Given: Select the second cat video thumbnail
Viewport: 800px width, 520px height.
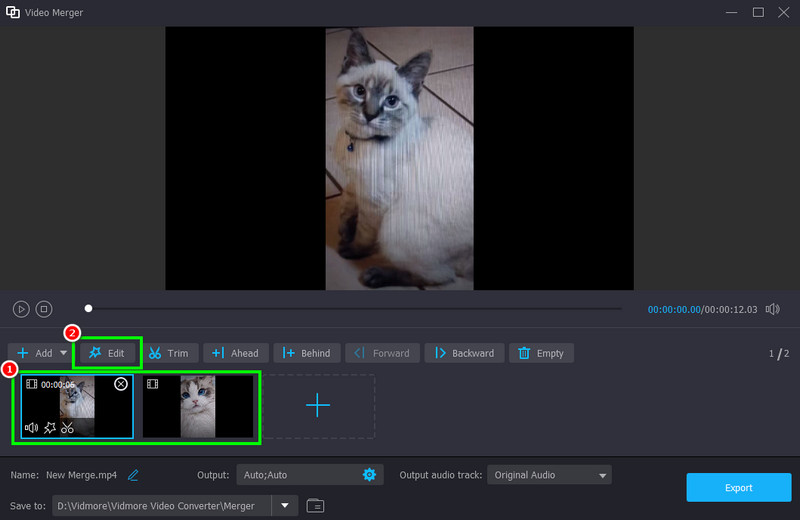Looking at the screenshot, I should click(198, 406).
